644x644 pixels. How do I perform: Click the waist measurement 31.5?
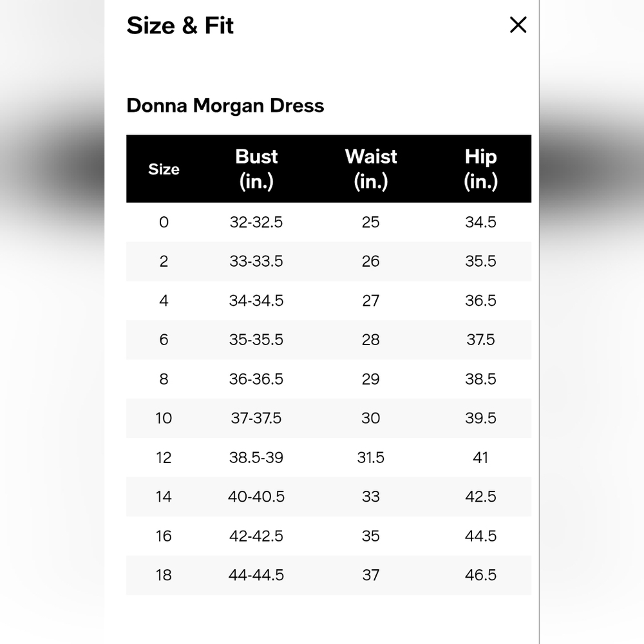pos(371,458)
